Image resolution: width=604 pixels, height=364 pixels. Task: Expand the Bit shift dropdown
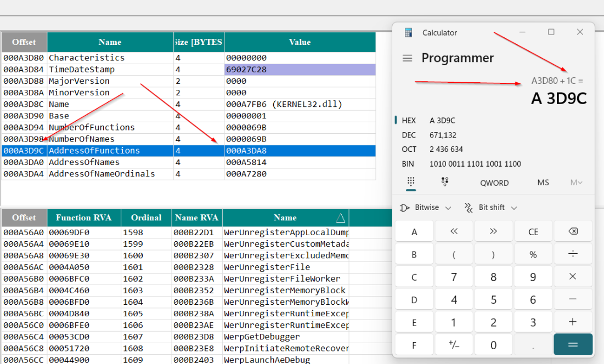pyautogui.click(x=490, y=208)
